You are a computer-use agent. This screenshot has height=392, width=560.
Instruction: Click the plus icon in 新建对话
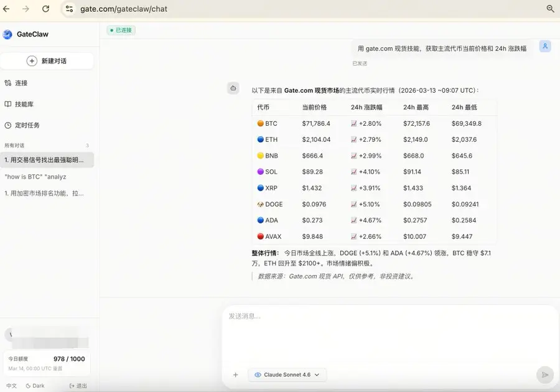(32, 61)
